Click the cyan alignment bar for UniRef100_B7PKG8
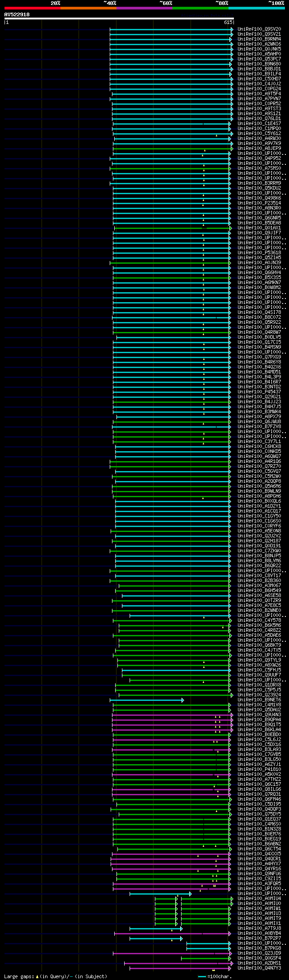 pos(209,949)
